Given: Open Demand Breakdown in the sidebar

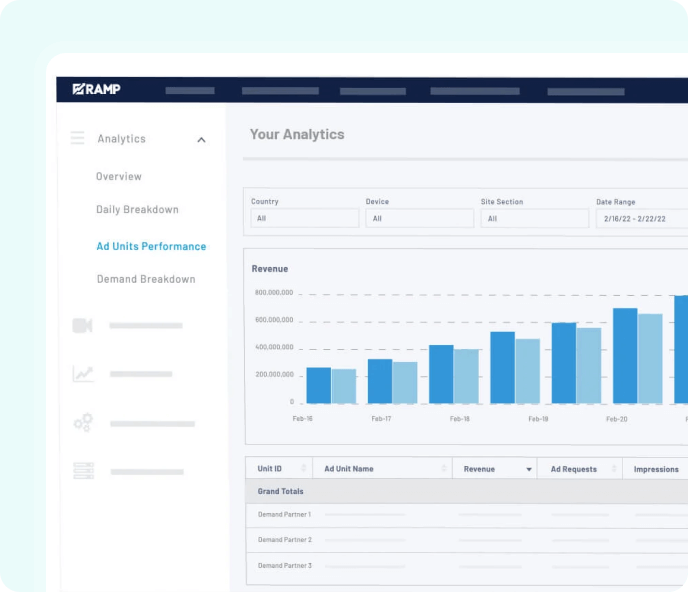Looking at the screenshot, I should point(146,279).
